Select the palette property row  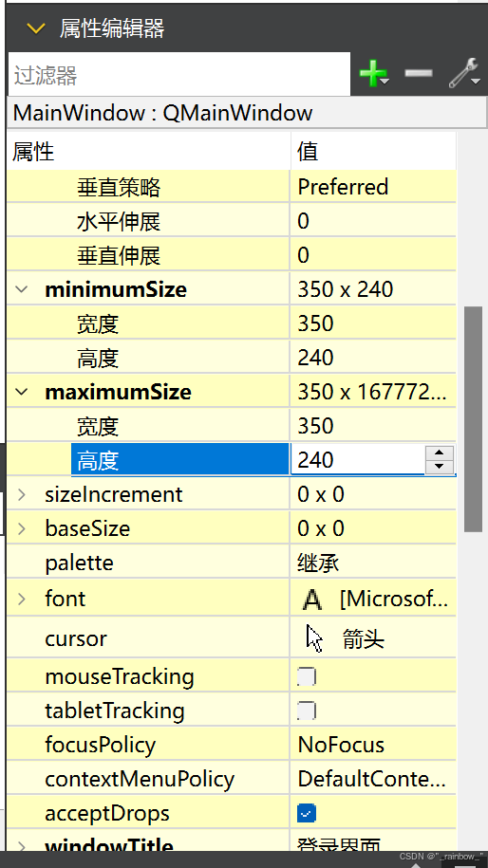[x=232, y=563]
